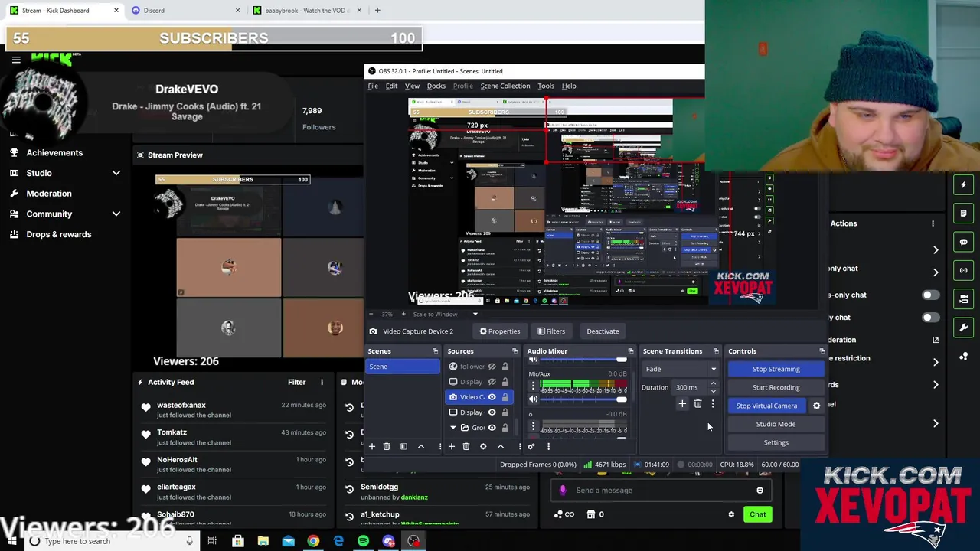Open the OBS View menu
Screen dimensions: 980x551
coord(412,86)
